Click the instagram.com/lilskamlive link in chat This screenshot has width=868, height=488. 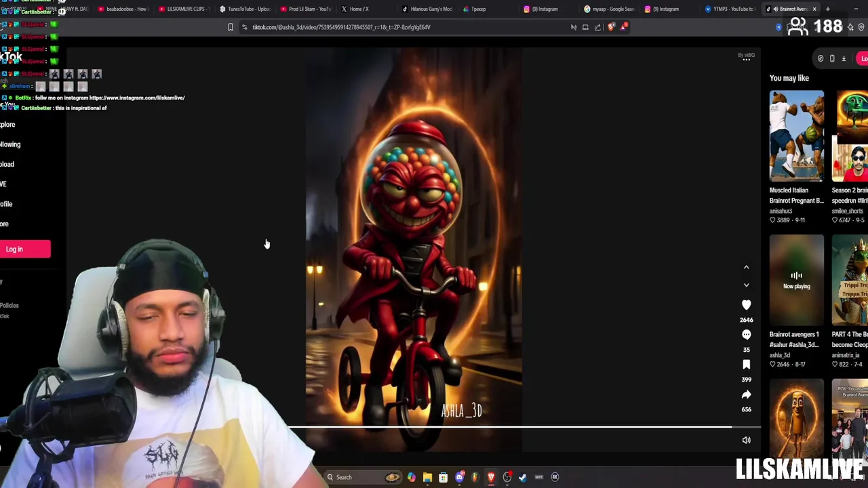pos(137,98)
